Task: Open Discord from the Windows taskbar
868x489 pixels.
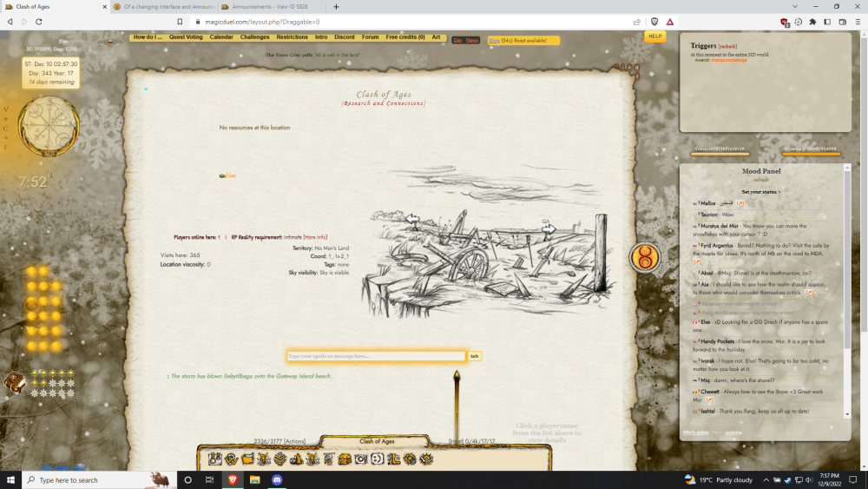Action: [277, 479]
